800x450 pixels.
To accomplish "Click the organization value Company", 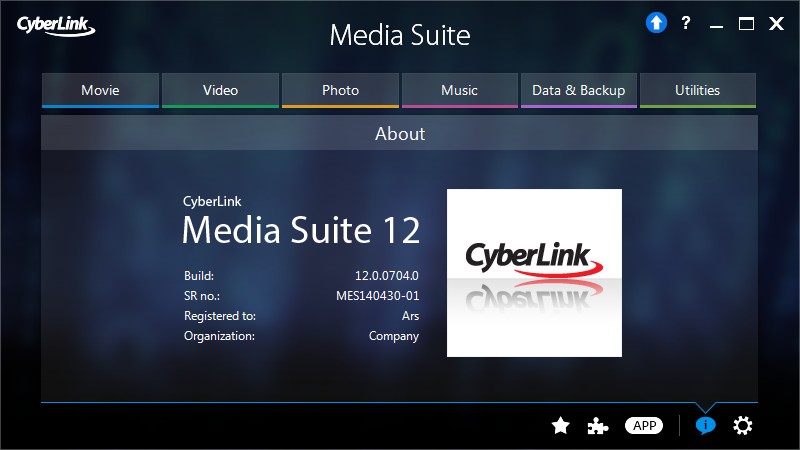I will [394, 336].
